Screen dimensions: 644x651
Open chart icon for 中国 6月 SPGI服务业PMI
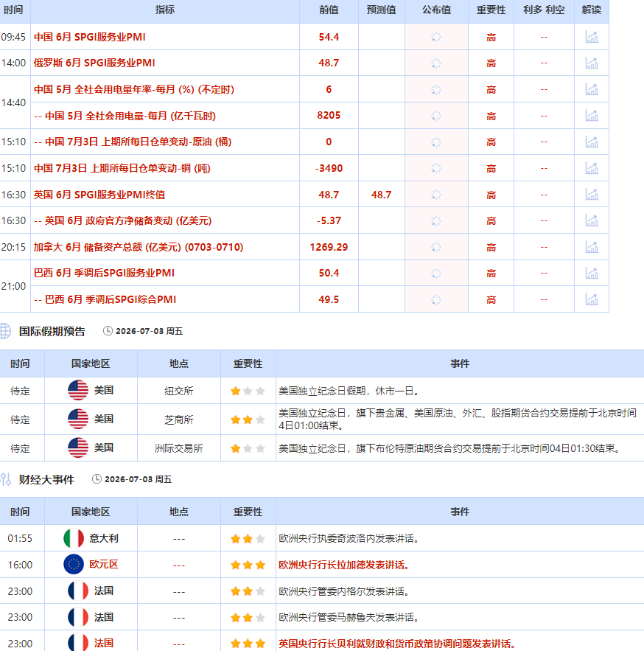click(x=591, y=37)
